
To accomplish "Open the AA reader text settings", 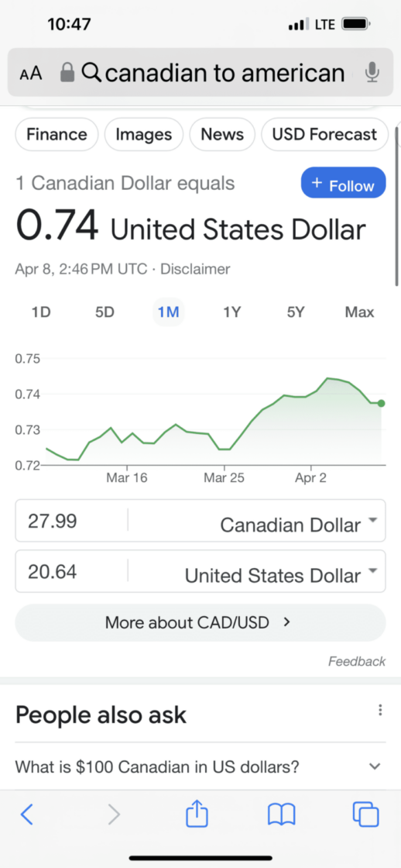I will click(31, 73).
